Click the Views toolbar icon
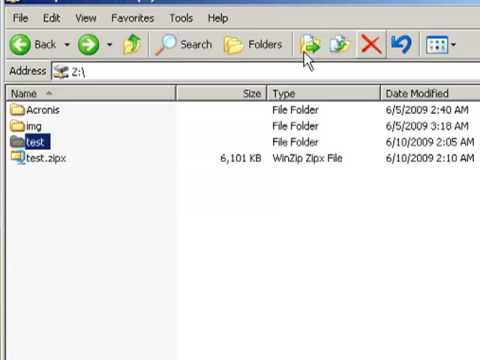Viewport: 480px width, 360px height. click(x=437, y=44)
